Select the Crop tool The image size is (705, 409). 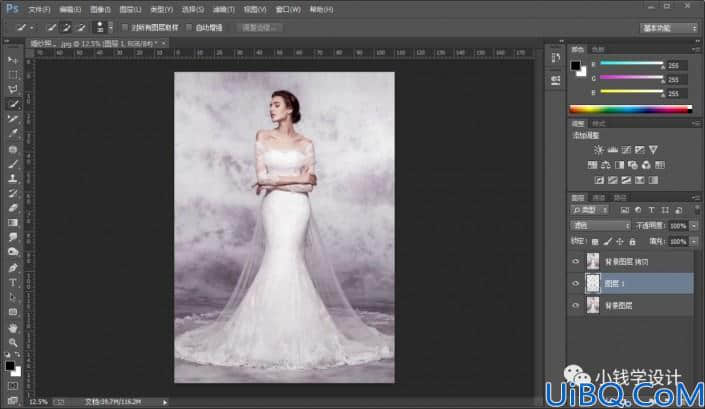13,119
